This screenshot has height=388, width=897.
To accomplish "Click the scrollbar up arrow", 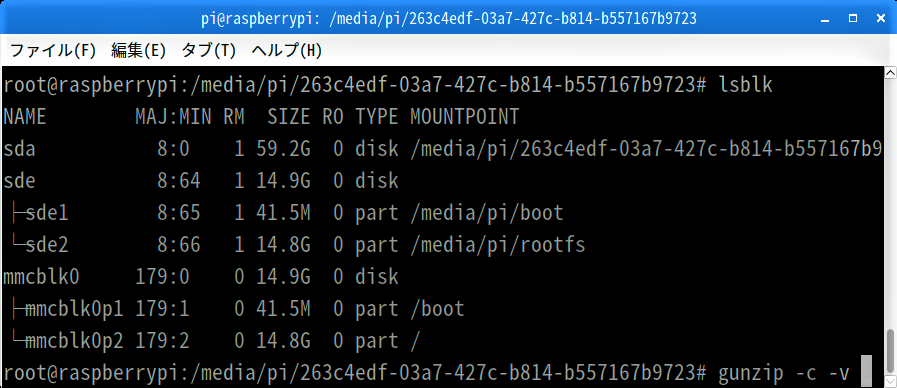I will pyautogui.click(x=891, y=73).
